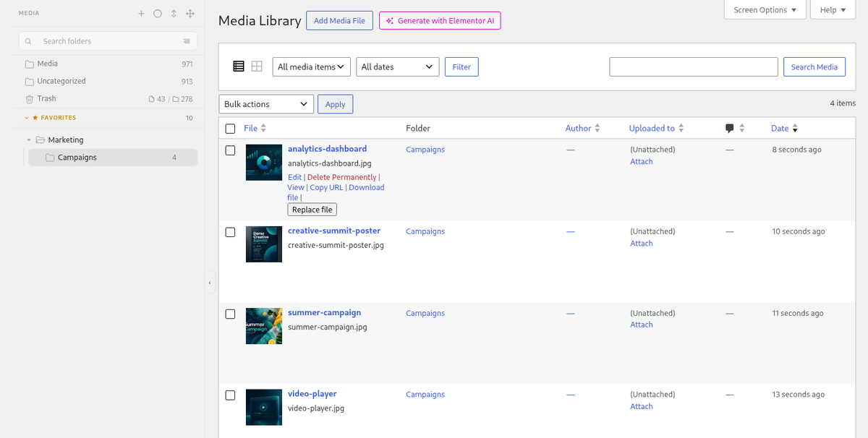Click the Add Media File button
The image size is (868, 438).
[339, 21]
